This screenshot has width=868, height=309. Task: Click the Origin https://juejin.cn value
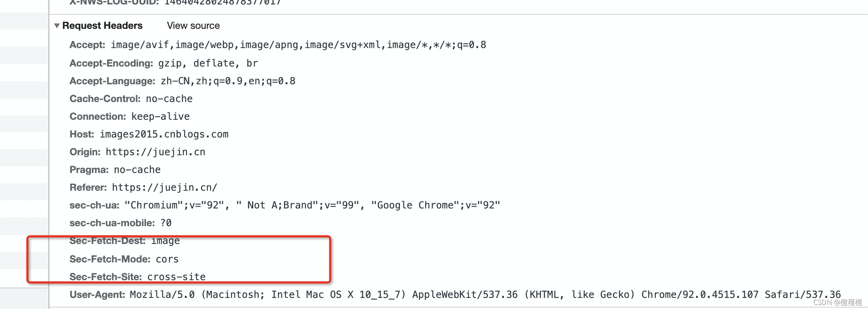156,152
